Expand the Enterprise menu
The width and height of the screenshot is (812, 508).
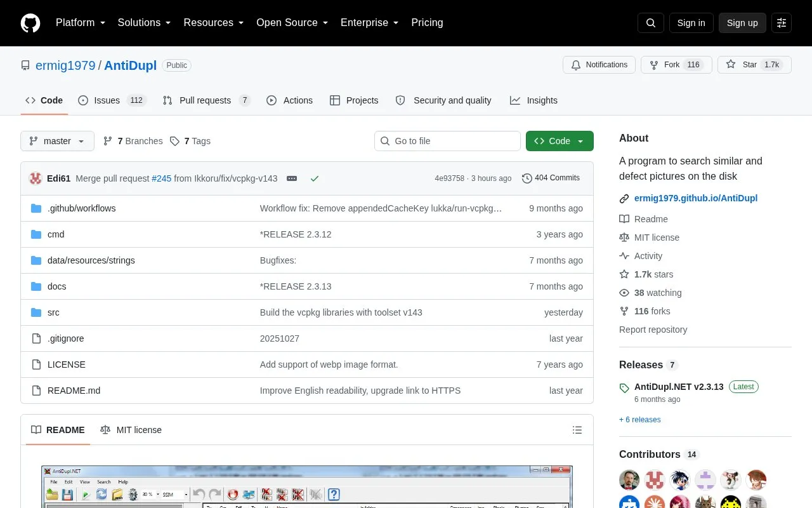[370, 23]
